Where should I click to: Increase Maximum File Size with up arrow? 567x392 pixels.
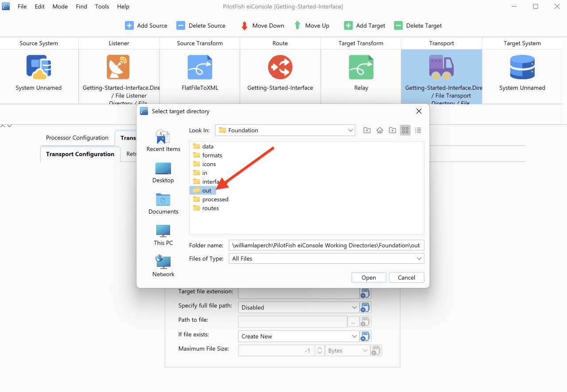[319, 348]
